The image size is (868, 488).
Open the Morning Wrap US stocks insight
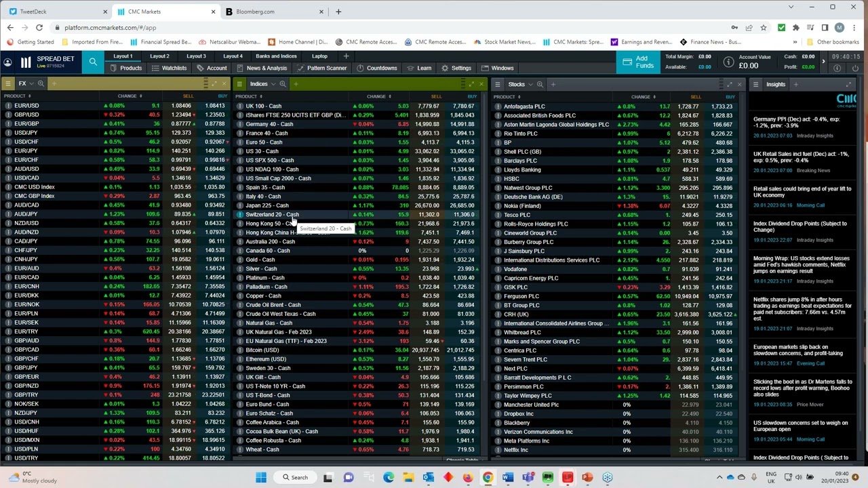(802, 264)
